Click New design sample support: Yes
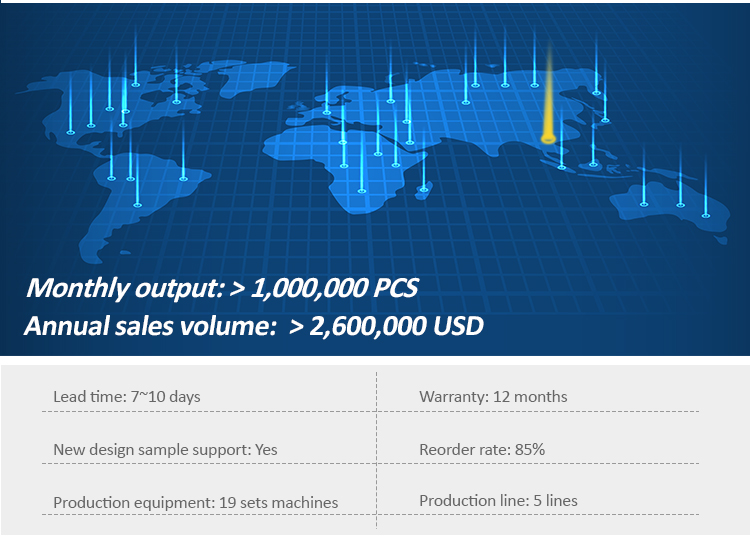 click(x=165, y=449)
